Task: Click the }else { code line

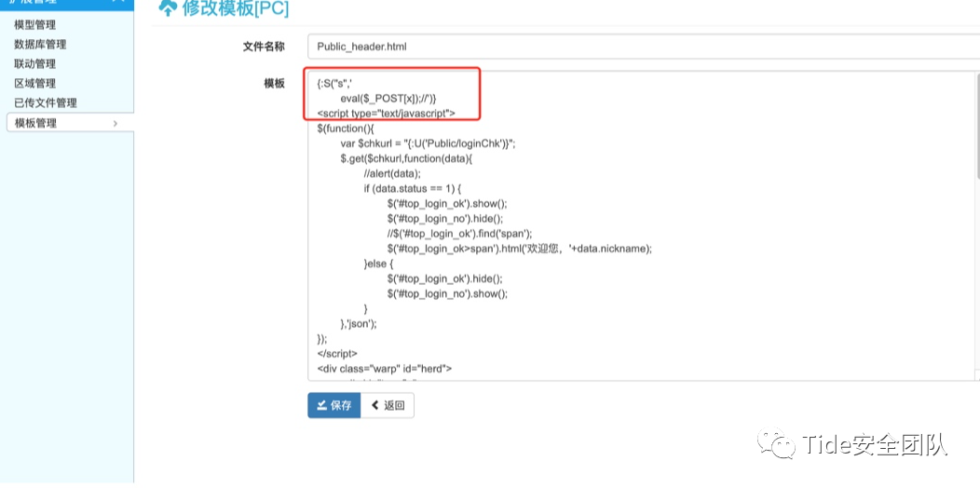Action: click(x=377, y=264)
